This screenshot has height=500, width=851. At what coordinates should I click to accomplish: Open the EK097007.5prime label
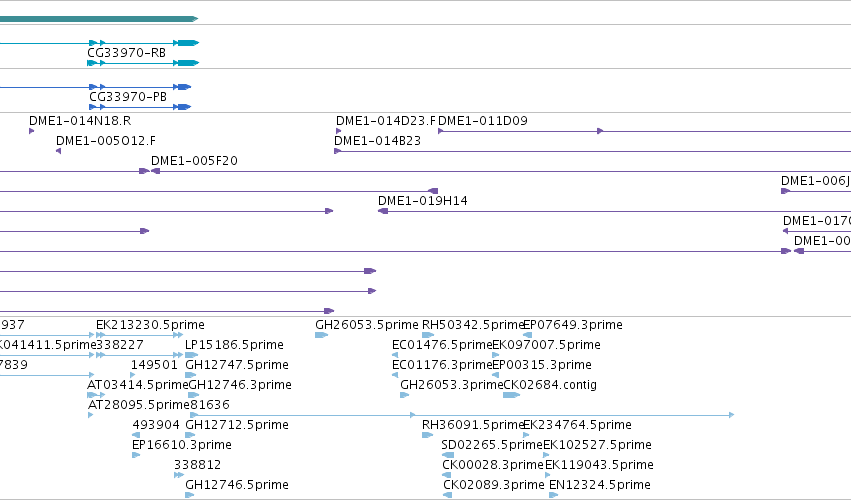547,345
